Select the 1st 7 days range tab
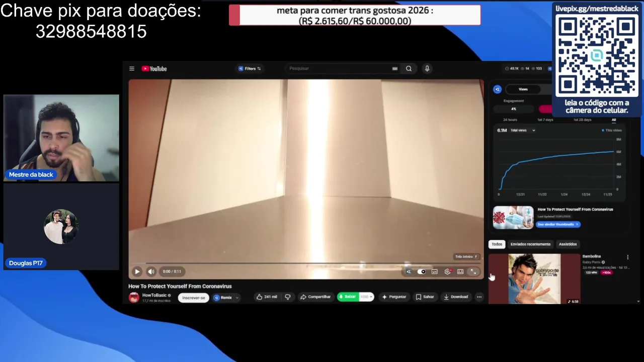The width and height of the screenshot is (644, 362). point(545,120)
